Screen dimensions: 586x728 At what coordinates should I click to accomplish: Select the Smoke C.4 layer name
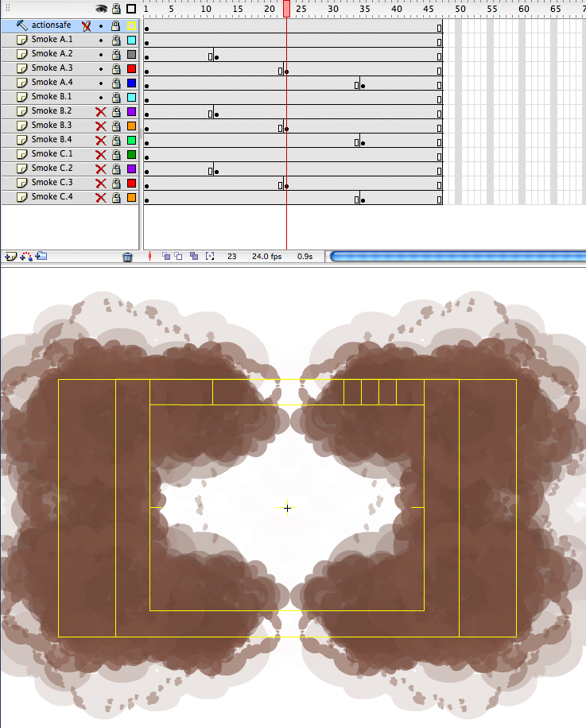click(52, 197)
